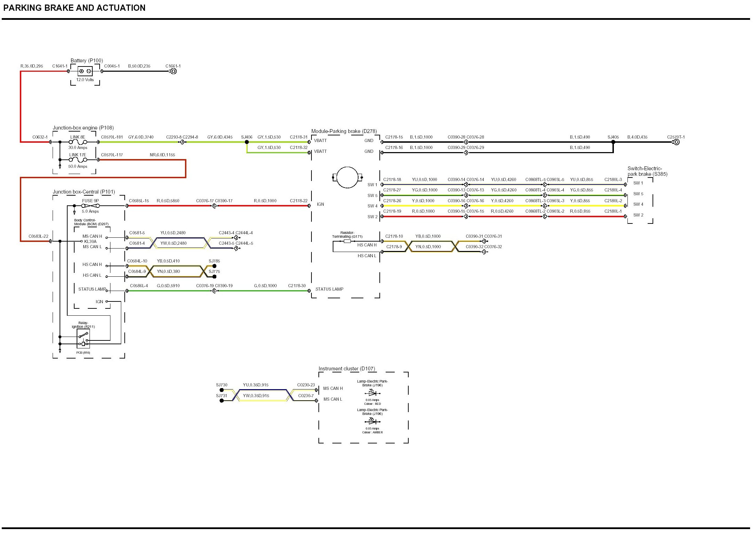
Task: Click the FUSE 9P 5 Amp symbol
Action: coord(90,206)
